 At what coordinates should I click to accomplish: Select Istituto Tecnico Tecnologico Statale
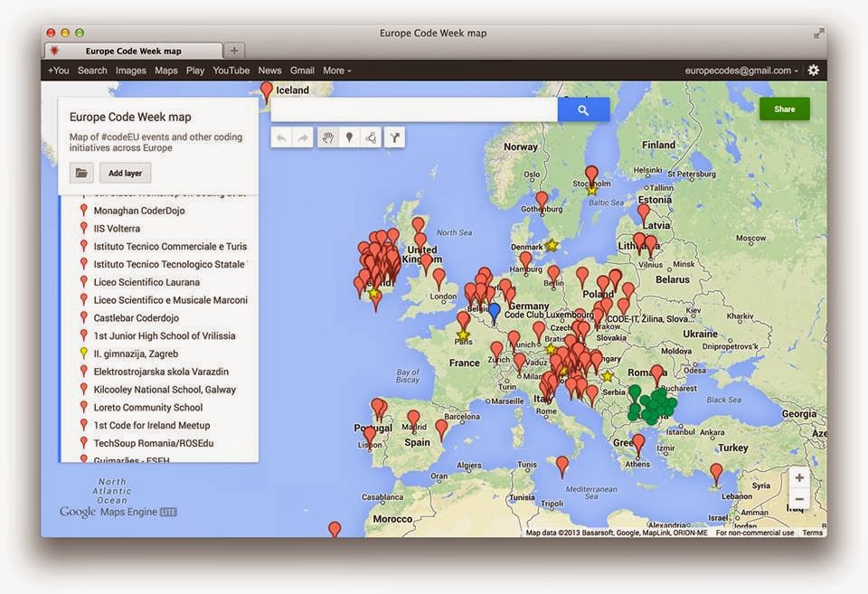(x=169, y=264)
